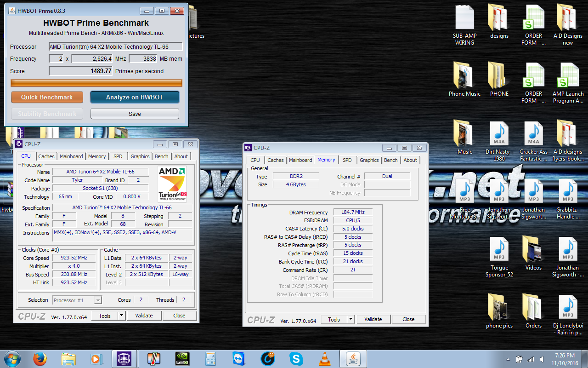Open VLC media player from the taskbar
The image size is (588, 368).
pyautogui.click(x=325, y=359)
